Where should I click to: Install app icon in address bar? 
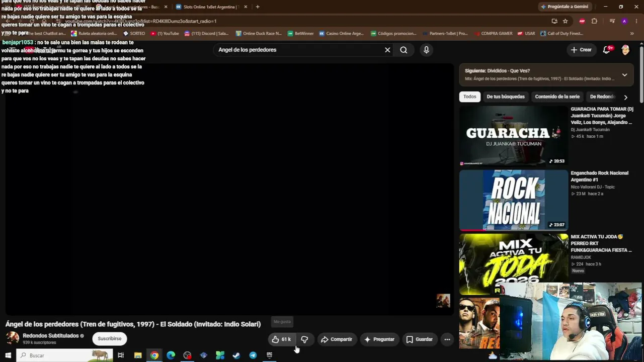[x=554, y=21]
